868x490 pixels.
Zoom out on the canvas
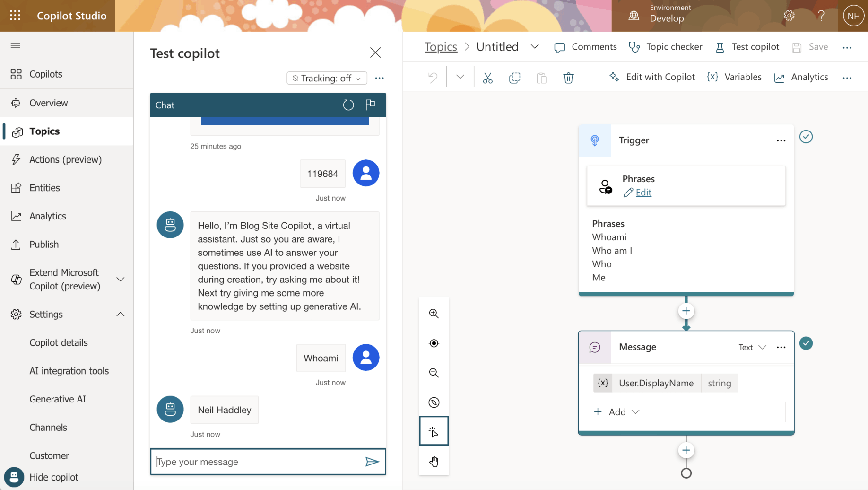click(x=434, y=373)
